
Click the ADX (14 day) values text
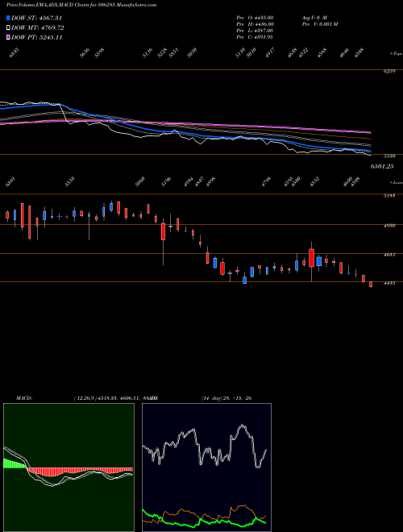pos(226,398)
